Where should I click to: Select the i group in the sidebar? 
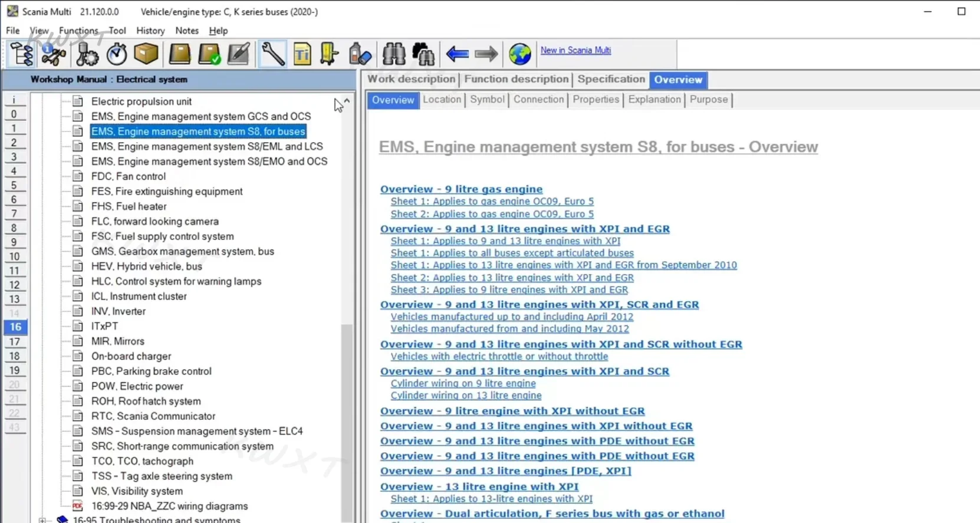[x=14, y=100]
